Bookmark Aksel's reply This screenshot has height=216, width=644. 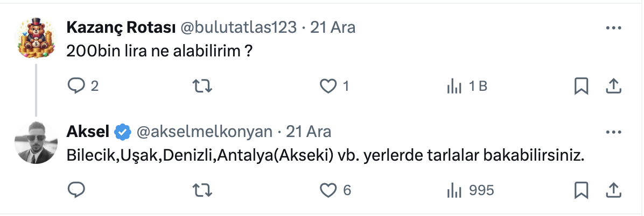click(x=581, y=190)
